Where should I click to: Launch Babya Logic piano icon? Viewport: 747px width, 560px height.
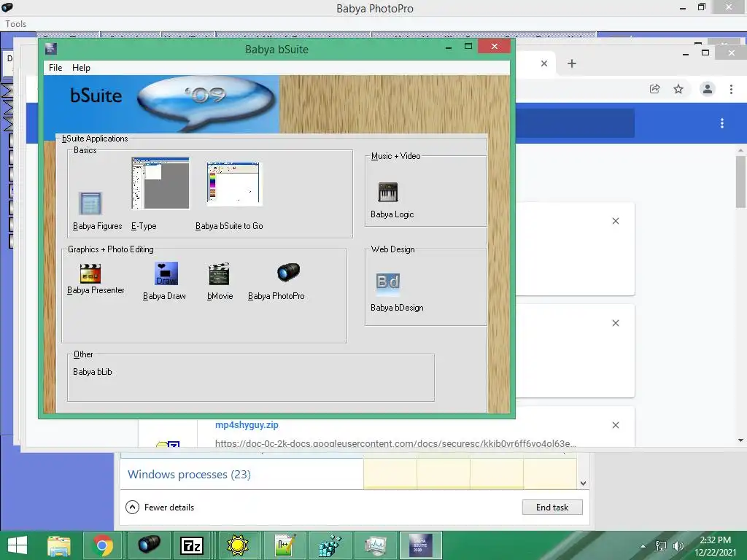pyautogui.click(x=388, y=192)
